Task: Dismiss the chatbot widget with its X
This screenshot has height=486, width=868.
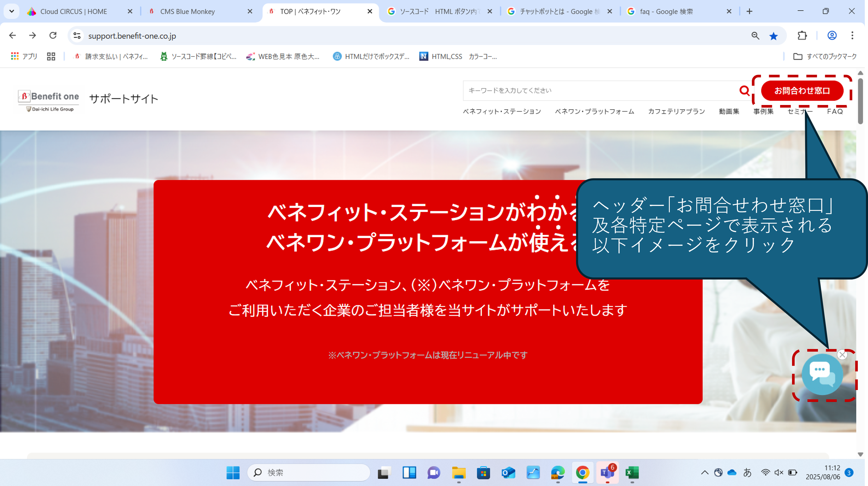Action: [842, 355]
